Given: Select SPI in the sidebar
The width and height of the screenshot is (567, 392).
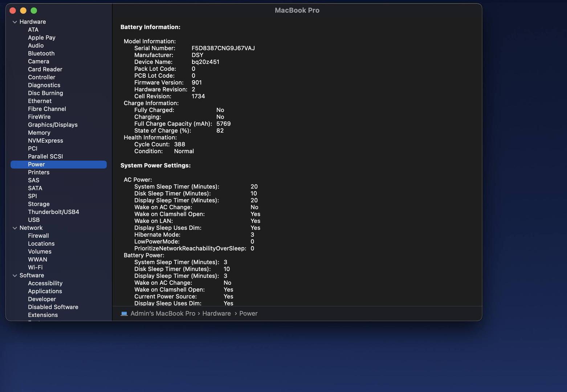Looking at the screenshot, I should pos(32,196).
